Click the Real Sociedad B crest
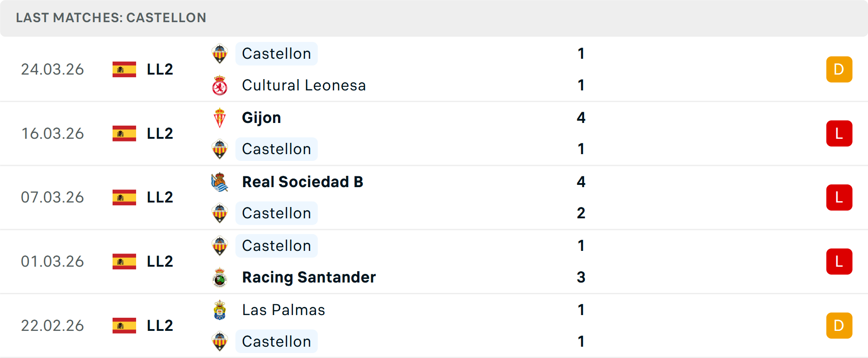 [x=220, y=182]
